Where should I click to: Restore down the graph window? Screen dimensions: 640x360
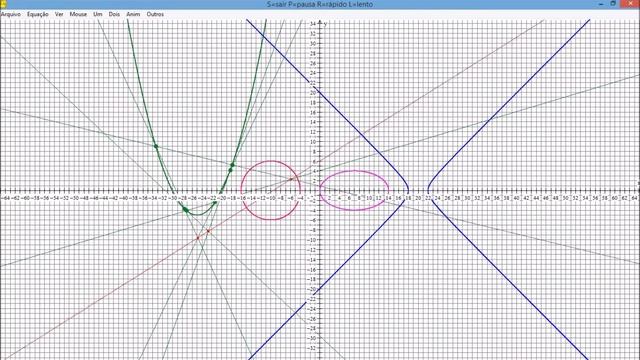coord(613,4)
